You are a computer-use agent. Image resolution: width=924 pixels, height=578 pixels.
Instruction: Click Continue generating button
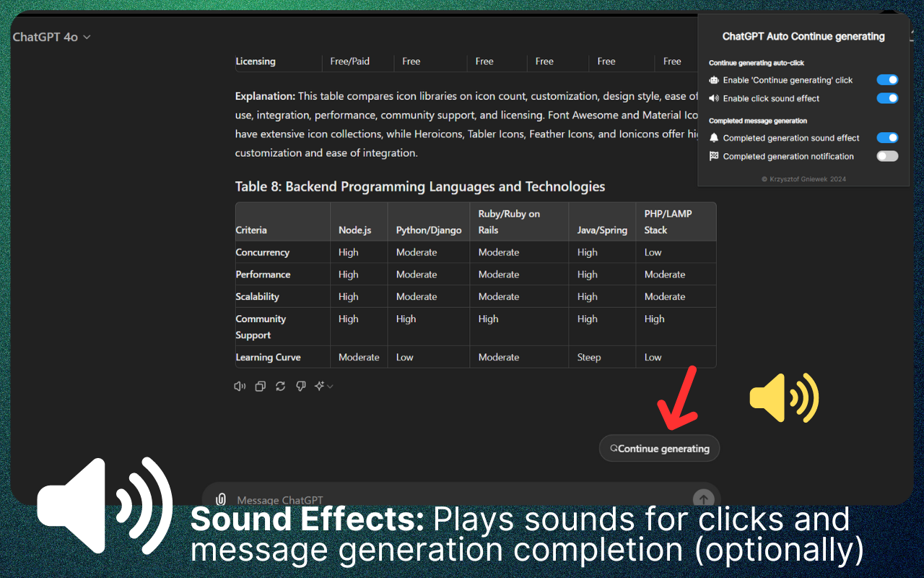coord(659,448)
